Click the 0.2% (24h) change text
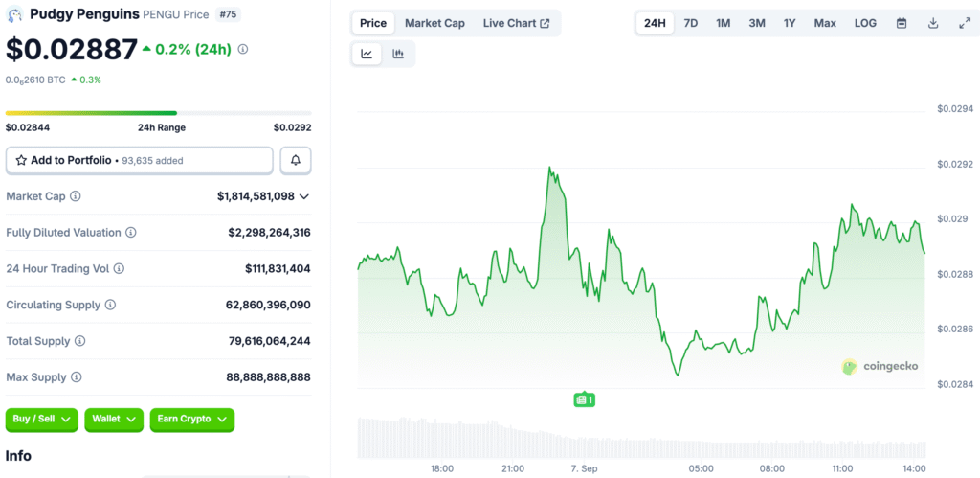980x478 pixels. tap(193, 50)
